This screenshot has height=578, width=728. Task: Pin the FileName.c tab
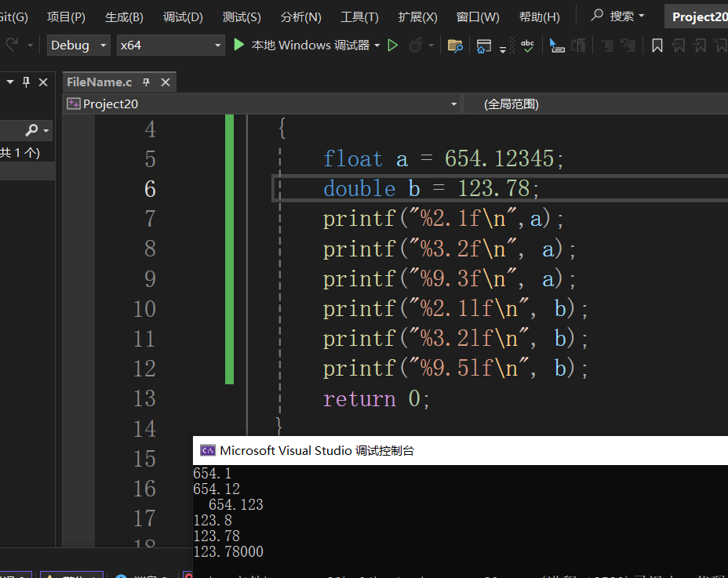point(146,82)
